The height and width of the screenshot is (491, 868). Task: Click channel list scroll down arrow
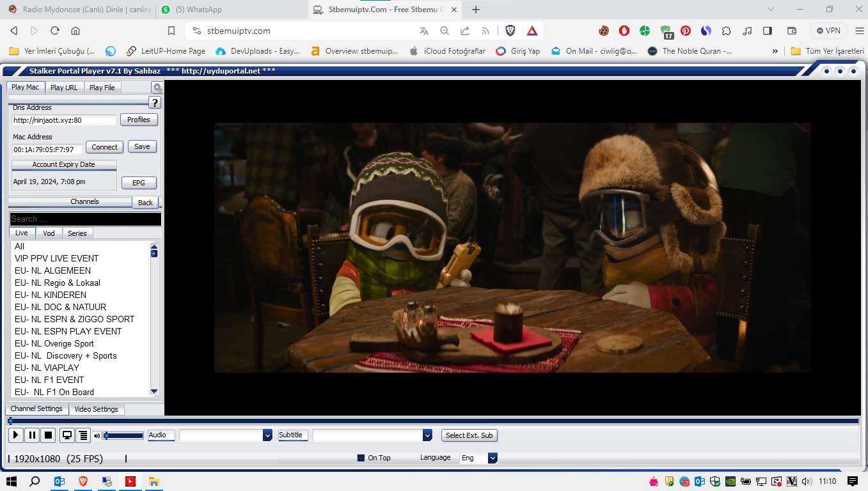point(154,391)
